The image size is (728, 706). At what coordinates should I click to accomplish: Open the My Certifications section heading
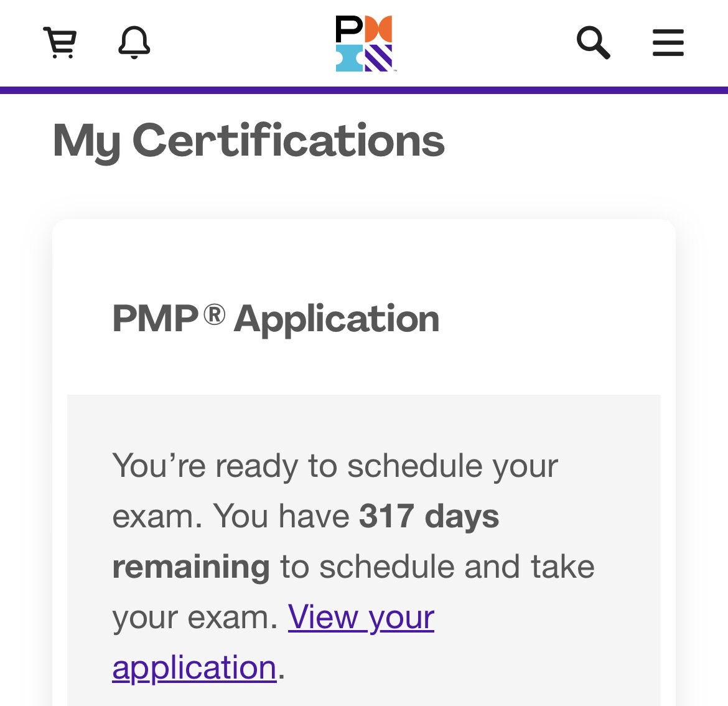(249, 141)
